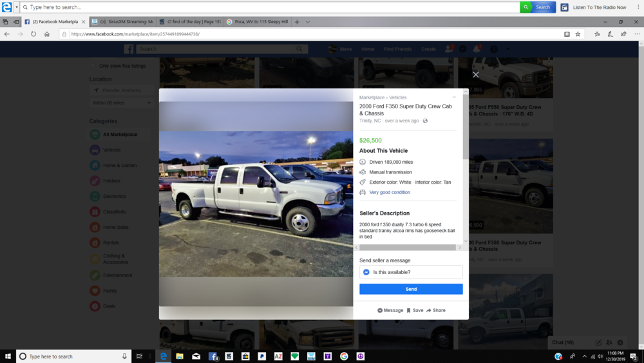Image resolution: width=644 pixels, height=363 pixels.
Task: Click the Marketplace breadcrumb link
Action: (372, 97)
